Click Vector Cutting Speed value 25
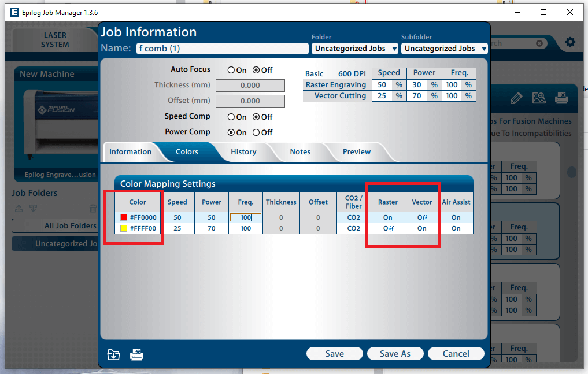Viewport: 588px width, 374px height. pyautogui.click(x=382, y=96)
